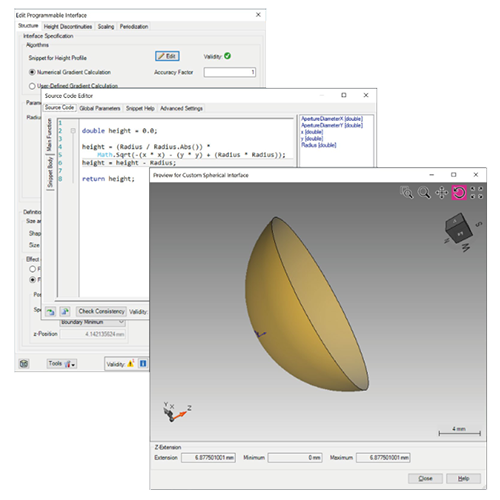This screenshot has width=500, height=500.
Task: Click the Check Consistency button
Action: pos(101,311)
